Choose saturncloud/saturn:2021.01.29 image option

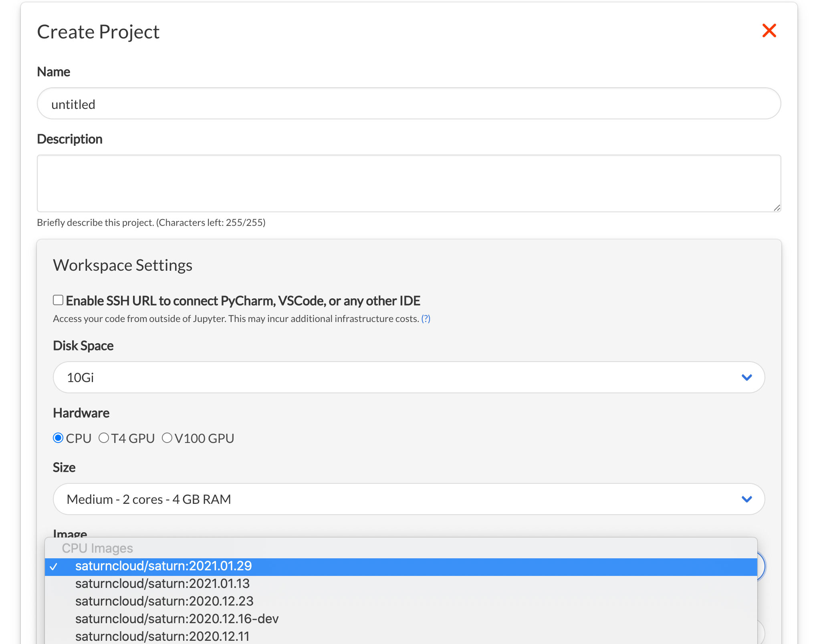point(401,566)
